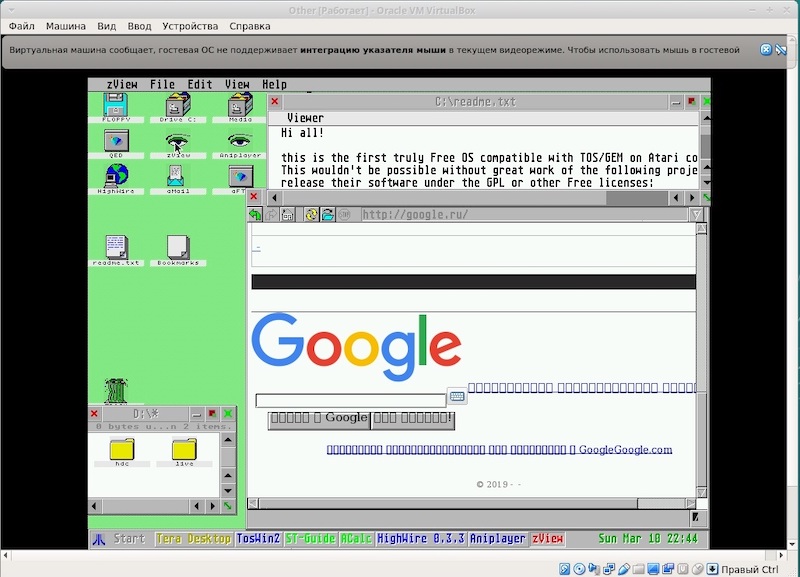Launch the HighWire browser desktop icon
The image size is (800, 577).
pyautogui.click(x=117, y=177)
